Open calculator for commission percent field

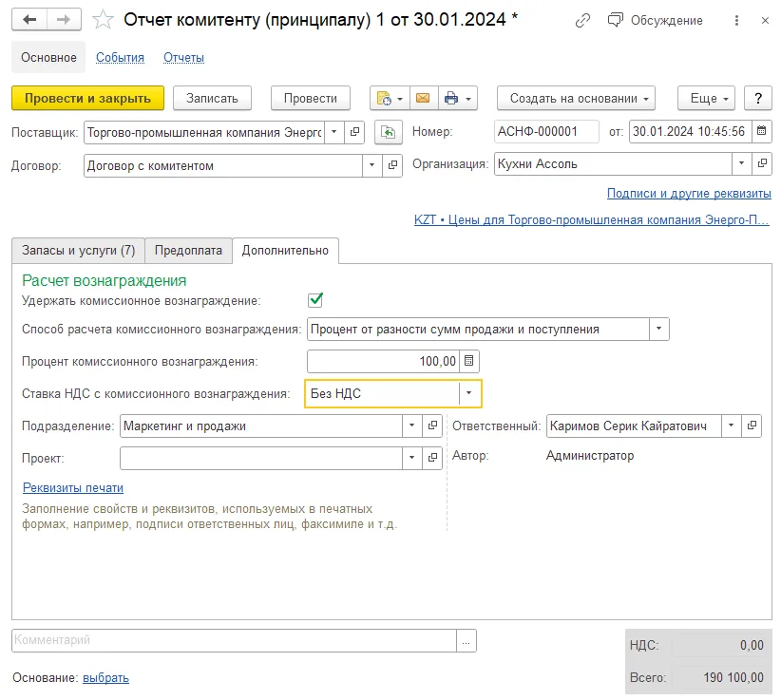click(x=468, y=361)
